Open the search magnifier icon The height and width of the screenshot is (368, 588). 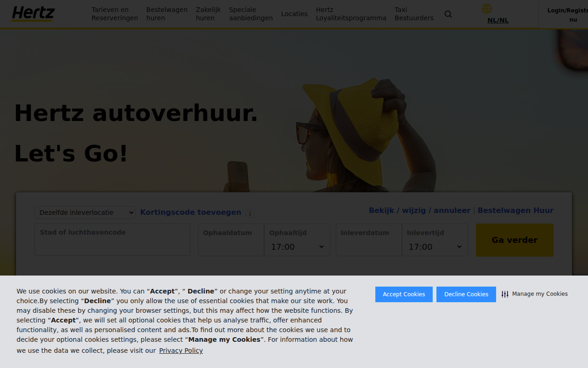448,14
